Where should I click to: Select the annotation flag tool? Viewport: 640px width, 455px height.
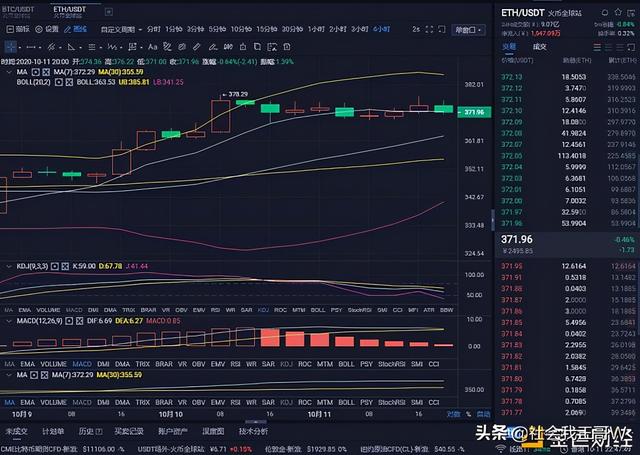point(132,47)
